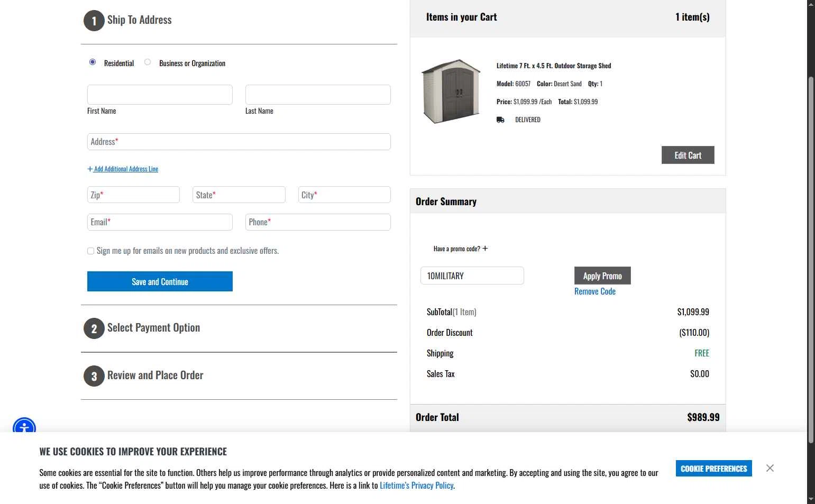
Task: Click the shed product title
Action: tap(554, 66)
